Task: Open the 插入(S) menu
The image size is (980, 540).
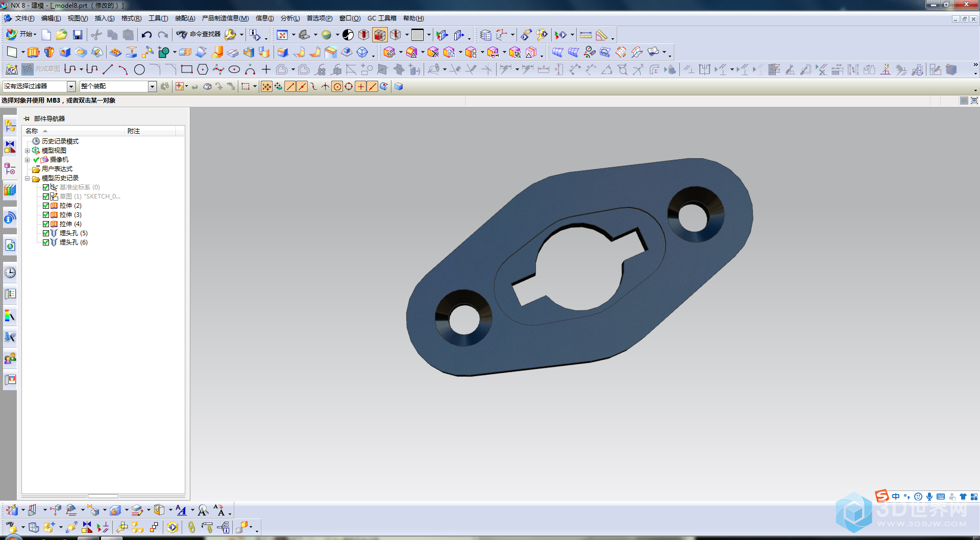Action: tap(105, 18)
